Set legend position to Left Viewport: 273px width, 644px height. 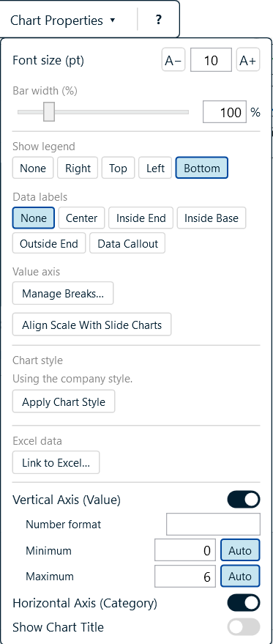coord(155,168)
